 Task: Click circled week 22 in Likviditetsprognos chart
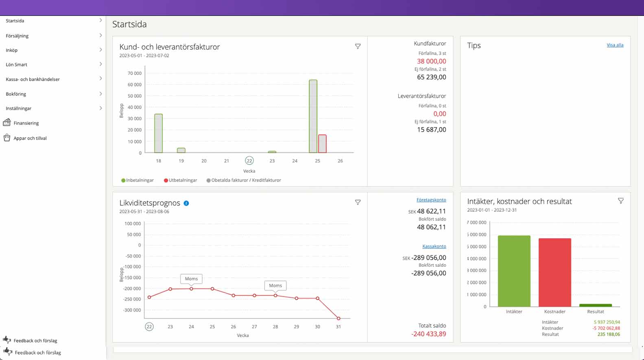[x=149, y=327]
